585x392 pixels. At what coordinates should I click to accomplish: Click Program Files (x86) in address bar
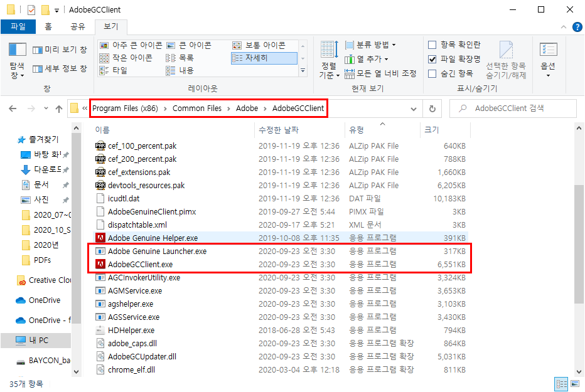pos(125,109)
